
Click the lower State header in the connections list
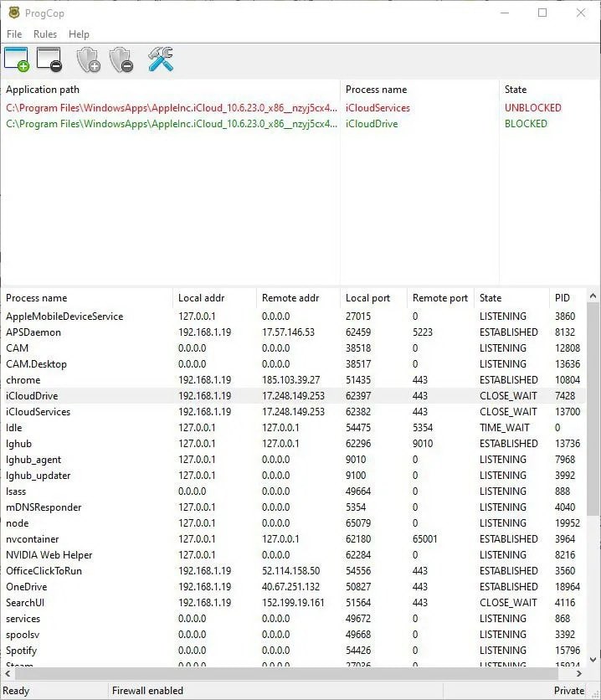click(x=511, y=298)
